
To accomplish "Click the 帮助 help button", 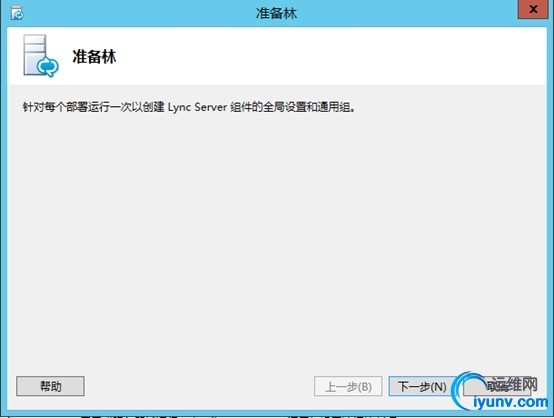I will coord(50,386).
